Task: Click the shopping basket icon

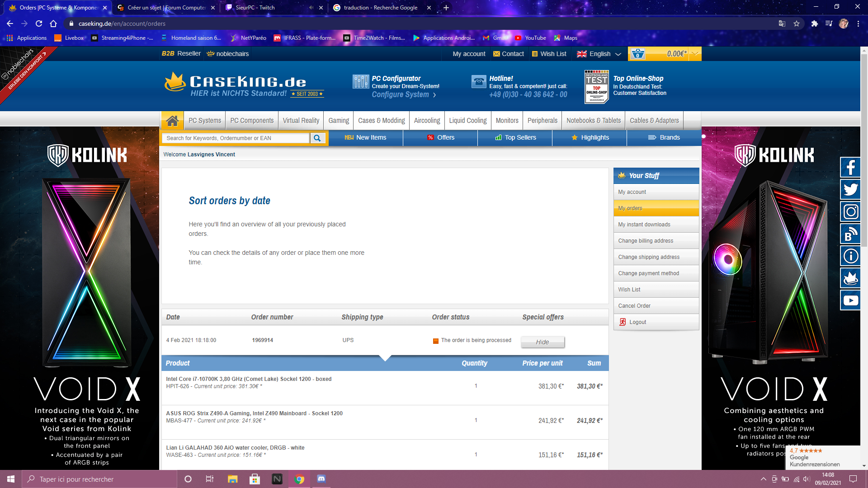Action: click(637, 54)
